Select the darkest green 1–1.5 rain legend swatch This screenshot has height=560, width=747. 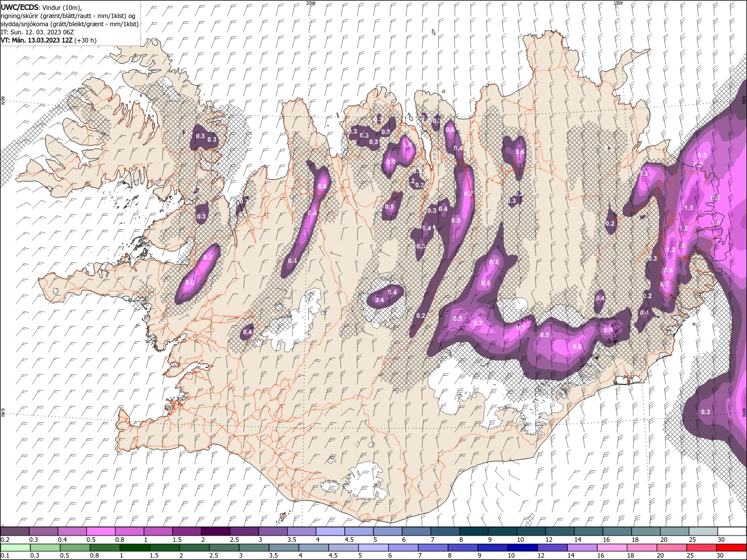tap(134, 548)
